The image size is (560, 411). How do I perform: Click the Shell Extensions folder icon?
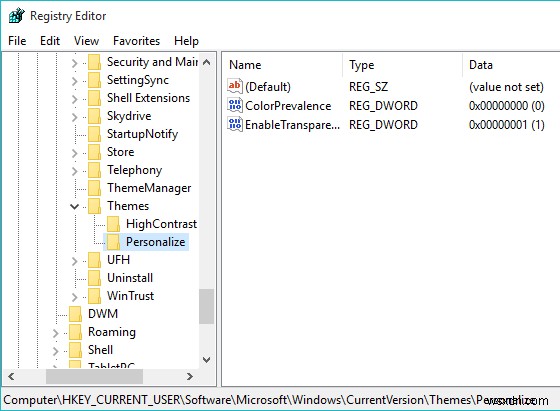[x=95, y=98]
